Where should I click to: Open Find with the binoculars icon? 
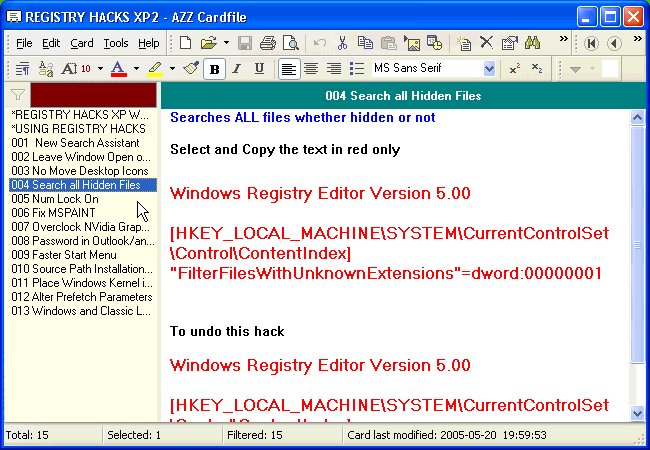click(532, 43)
